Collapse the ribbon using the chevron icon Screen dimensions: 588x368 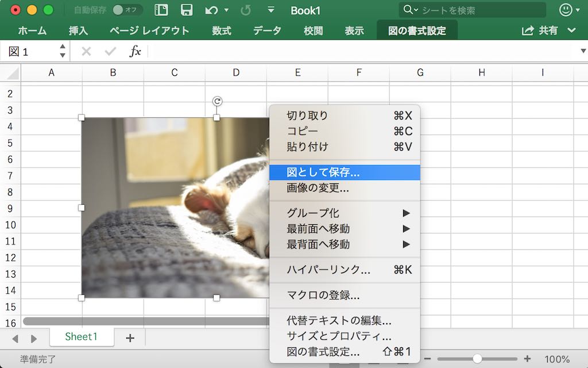click(x=270, y=10)
